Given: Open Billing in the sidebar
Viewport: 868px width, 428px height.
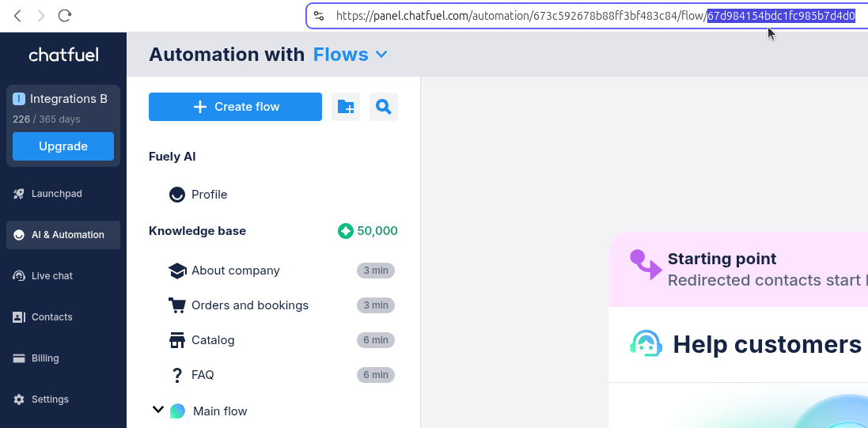Looking at the screenshot, I should tap(44, 358).
